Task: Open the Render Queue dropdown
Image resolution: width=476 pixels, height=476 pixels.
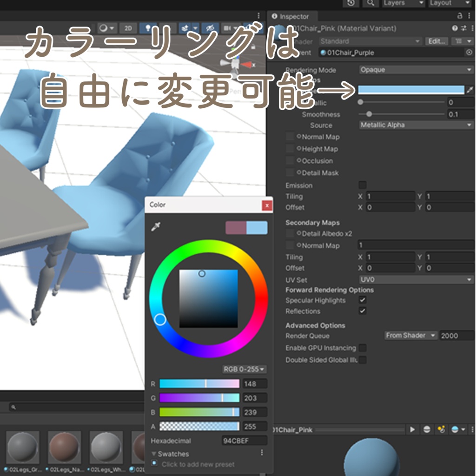Action: point(409,335)
